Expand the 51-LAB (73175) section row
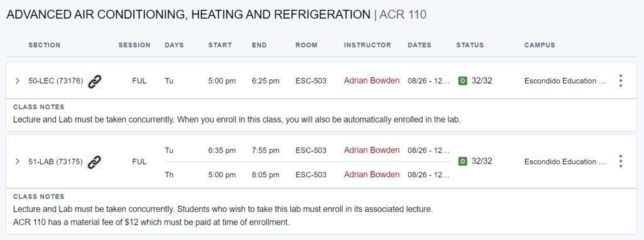 click(17, 161)
